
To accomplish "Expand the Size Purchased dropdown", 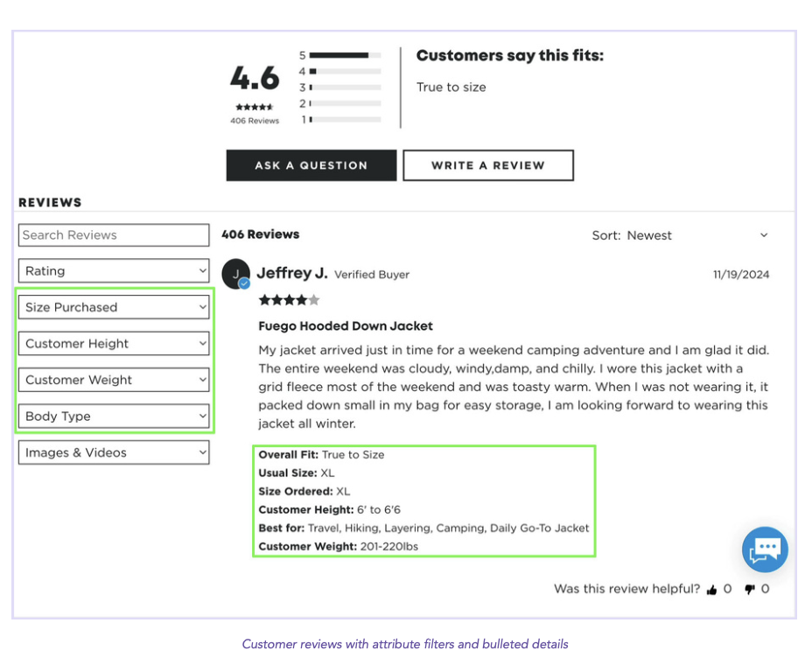I will (114, 307).
